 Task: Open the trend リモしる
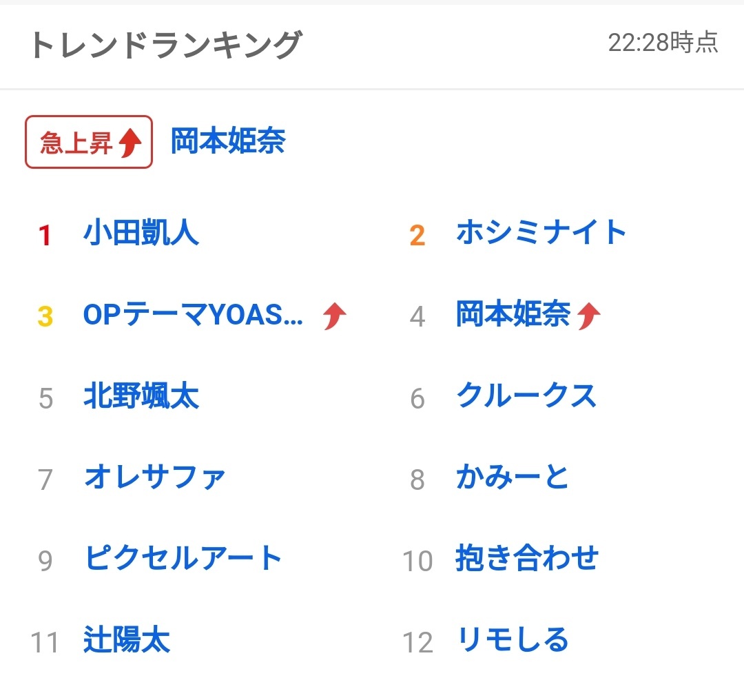pyautogui.click(x=513, y=640)
